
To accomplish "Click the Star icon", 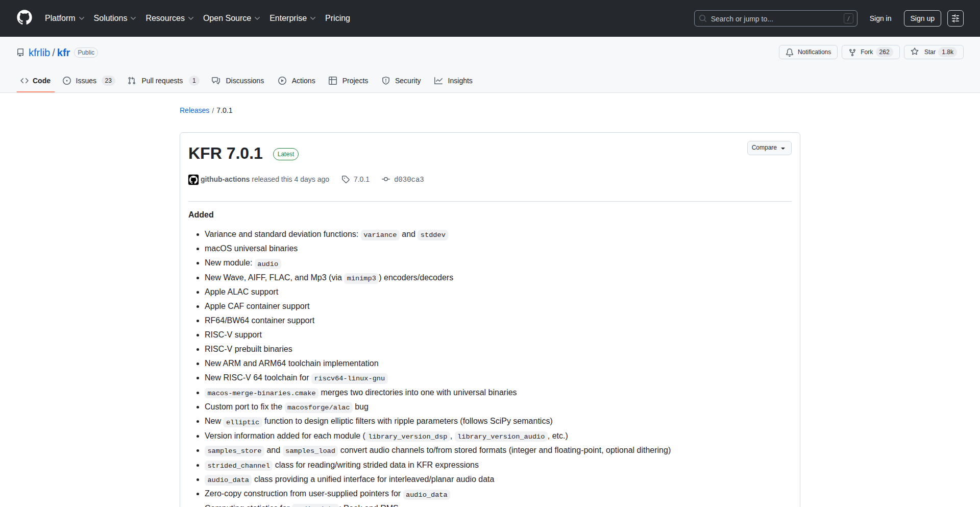I will click(x=915, y=52).
